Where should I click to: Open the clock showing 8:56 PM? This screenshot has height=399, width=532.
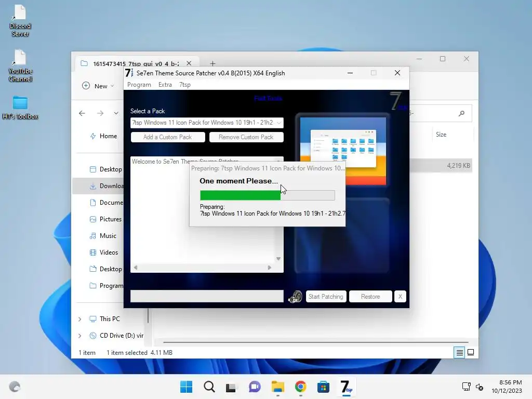tap(507, 387)
